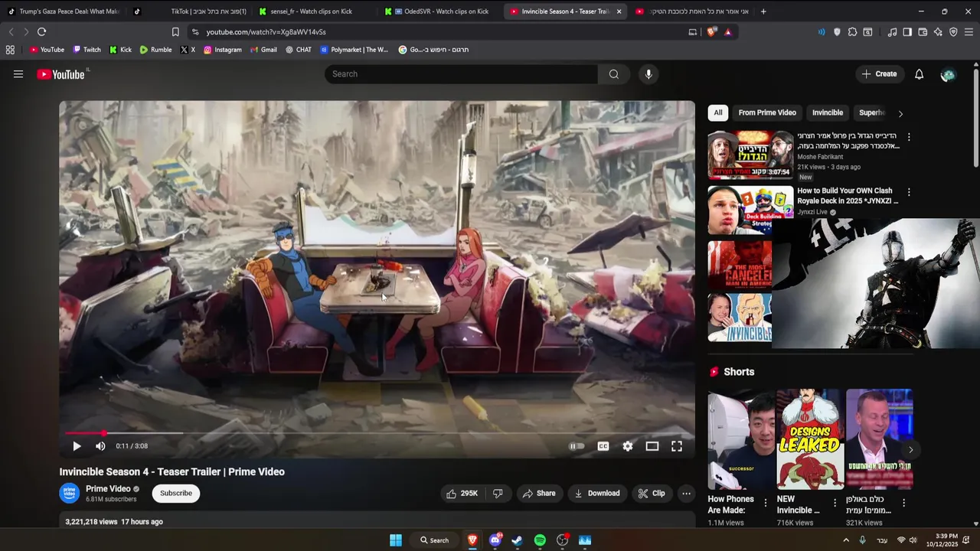
Task: Open the 3:07:54 debate video thumbnail
Action: (x=750, y=155)
